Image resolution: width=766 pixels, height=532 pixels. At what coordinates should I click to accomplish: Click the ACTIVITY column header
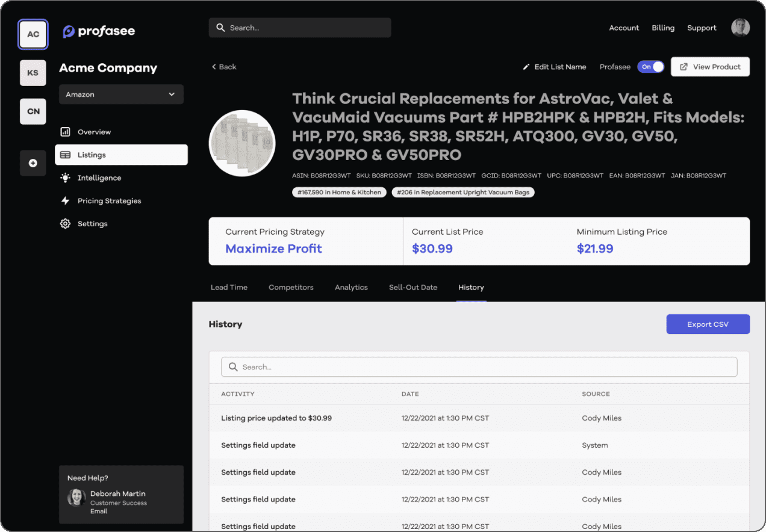pyautogui.click(x=238, y=394)
